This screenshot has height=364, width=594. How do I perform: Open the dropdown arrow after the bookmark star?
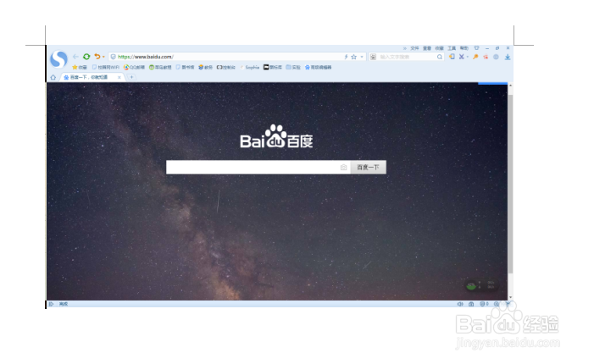pyautogui.click(x=362, y=57)
